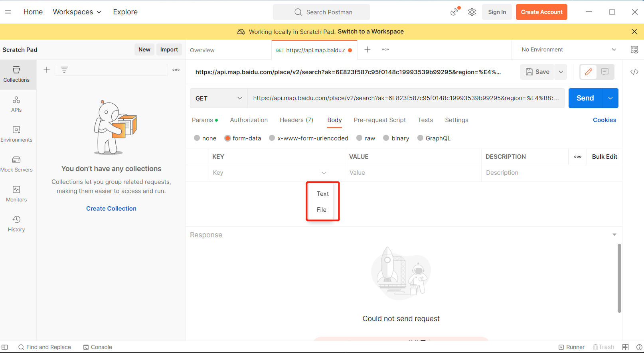Screen dimensions: 644x353
Task: Open Mock Servers in the sidebar
Action: point(16,164)
